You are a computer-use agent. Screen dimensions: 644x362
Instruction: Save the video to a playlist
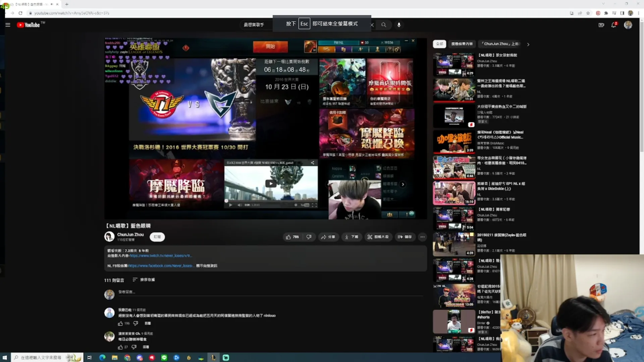coord(405,237)
